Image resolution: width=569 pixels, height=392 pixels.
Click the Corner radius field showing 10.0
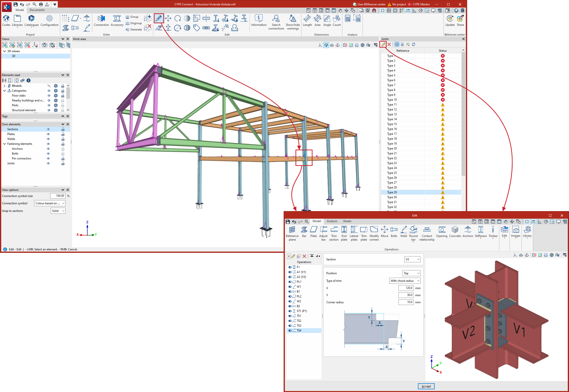tap(406, 302)
